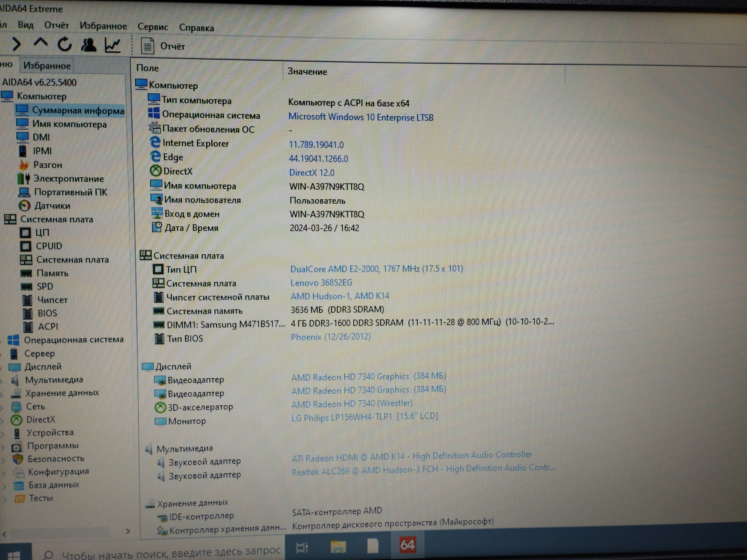Image resolution: width=747 pixels, height=560 pixels.
Task: Click the Отчёт report toolbar button
Action: point(163,46)
